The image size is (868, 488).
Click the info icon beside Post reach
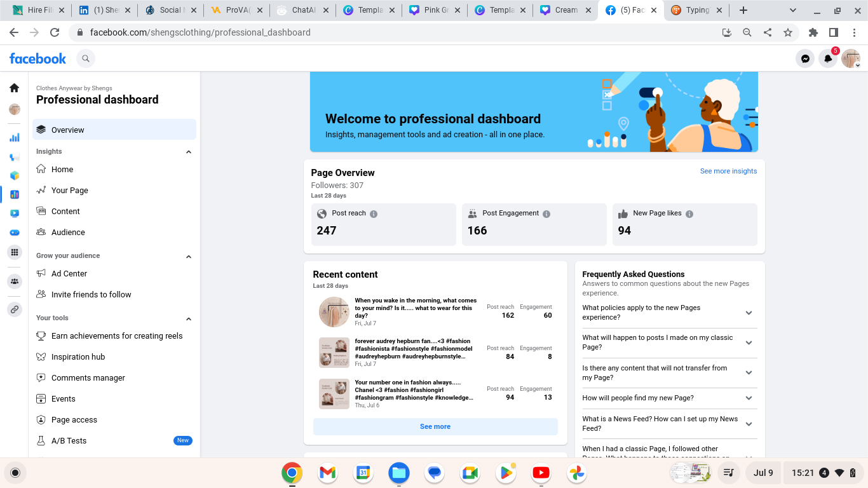point(374,214)
